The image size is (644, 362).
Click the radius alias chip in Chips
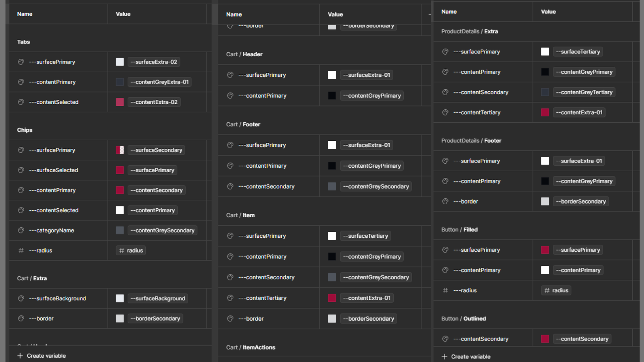pyautogui.click(x=131, y=251)
